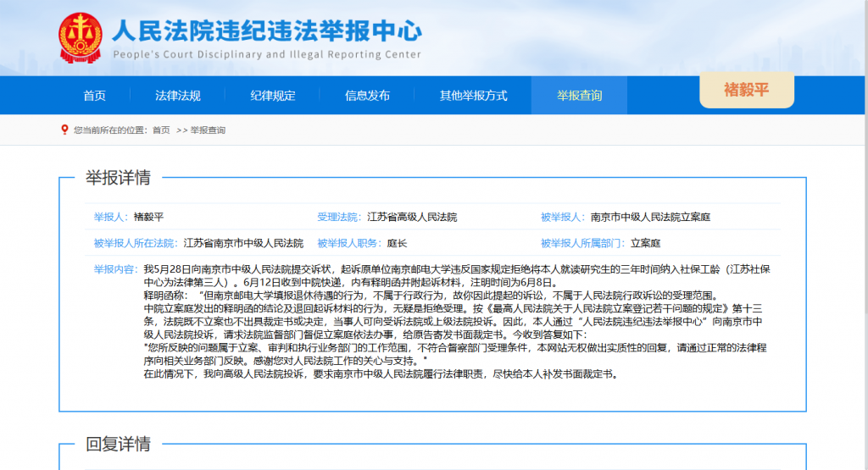Image resolution: width=868 pixels, height=470 pixels.
Task: Open the 首页 navigation tab
Action: 95,96
